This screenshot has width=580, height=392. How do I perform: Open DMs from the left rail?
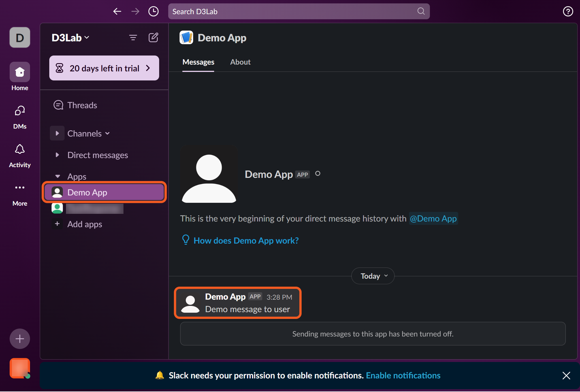point(20,111)
